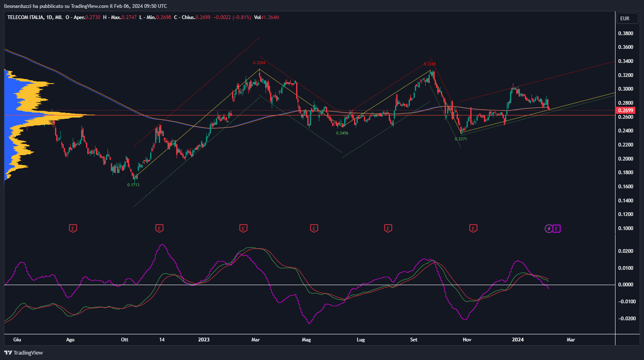Screen dimensions: 644x360
Task: Click the 0.1000 price axis label
Action: click(625, 228)
